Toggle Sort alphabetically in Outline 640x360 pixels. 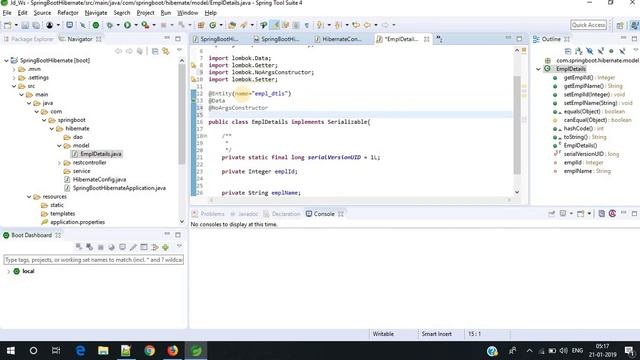coord(579,51)
